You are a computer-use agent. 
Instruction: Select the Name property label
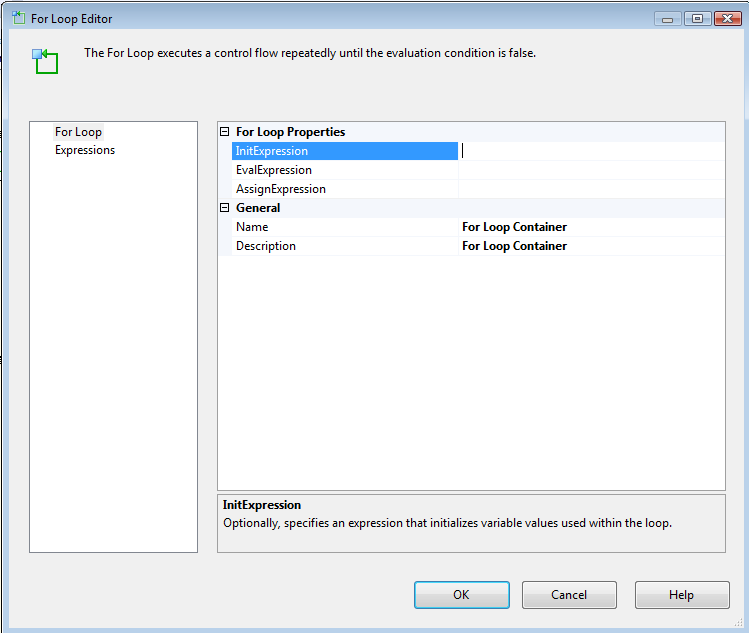(252, 227)
